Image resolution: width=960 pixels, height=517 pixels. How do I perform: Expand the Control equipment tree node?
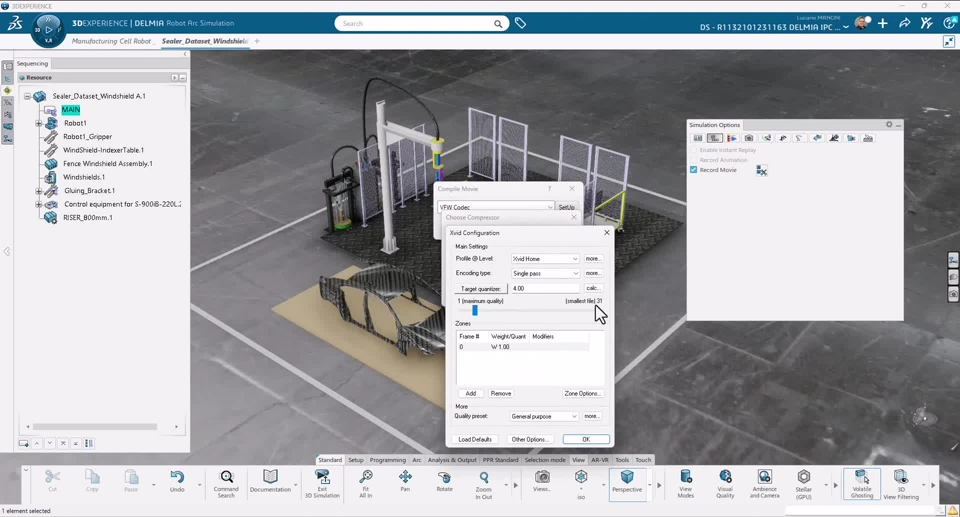pyautogui.click(x=39, y=204)
